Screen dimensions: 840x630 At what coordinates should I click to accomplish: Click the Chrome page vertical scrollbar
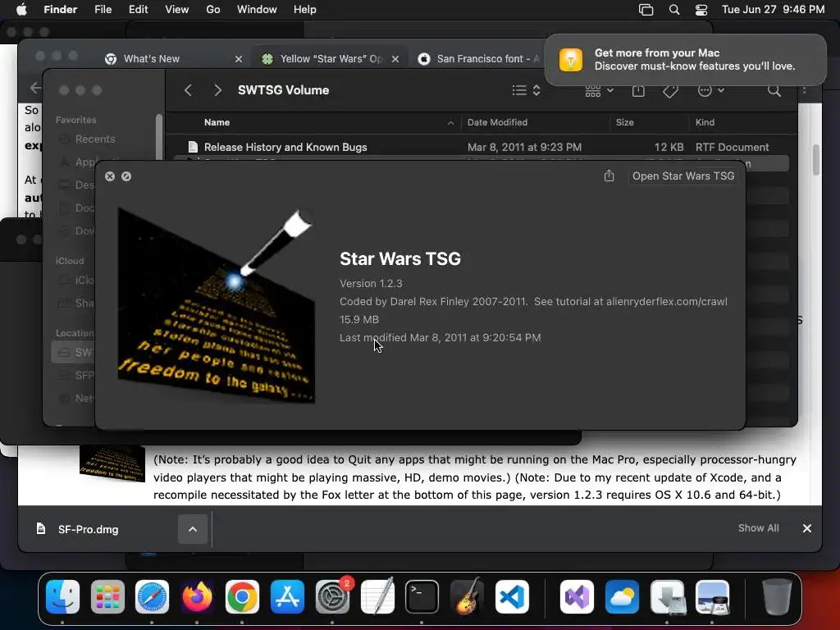816,160
